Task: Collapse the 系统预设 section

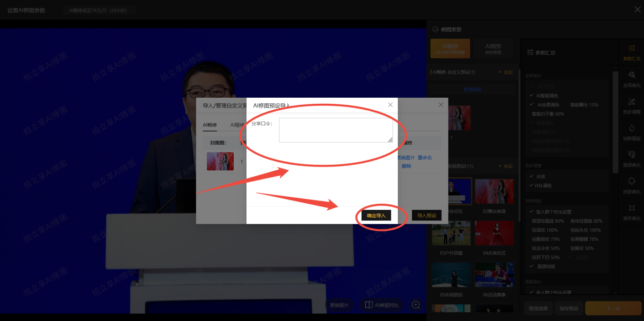Action: coord(506,166)
